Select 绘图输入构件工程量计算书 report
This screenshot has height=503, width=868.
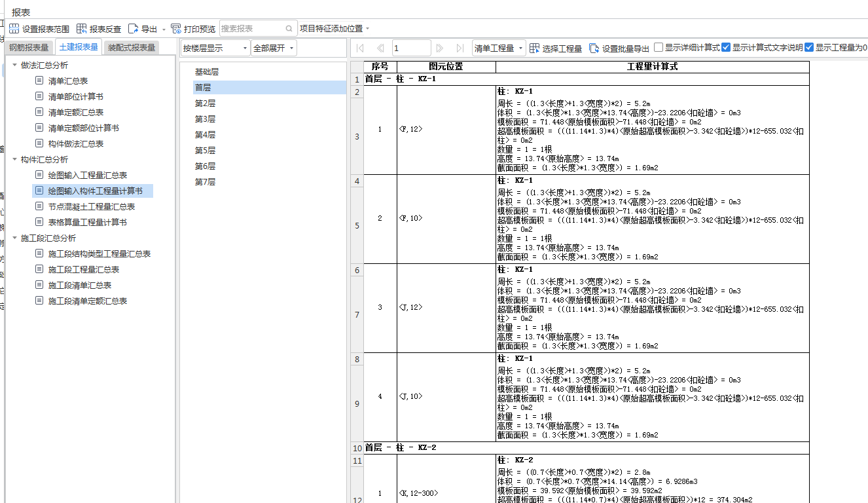point(92,191)
